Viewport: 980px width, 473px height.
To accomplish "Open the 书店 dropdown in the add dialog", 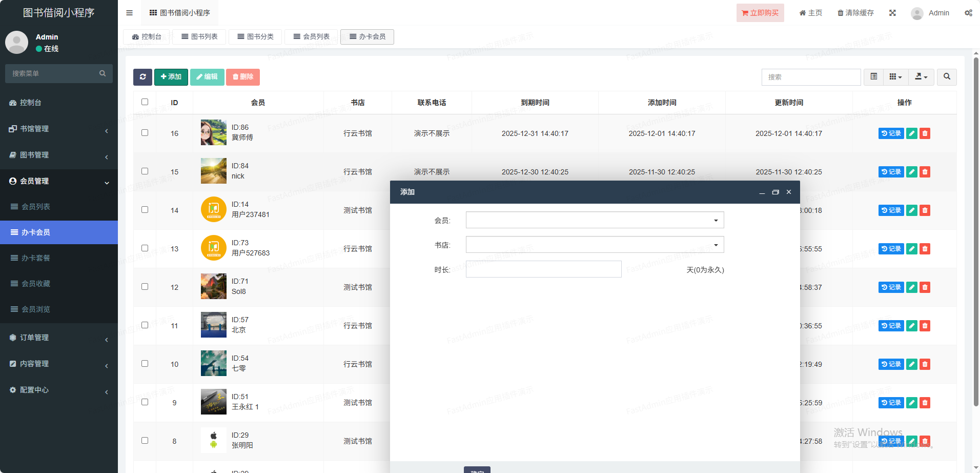I will pos(595,245).
